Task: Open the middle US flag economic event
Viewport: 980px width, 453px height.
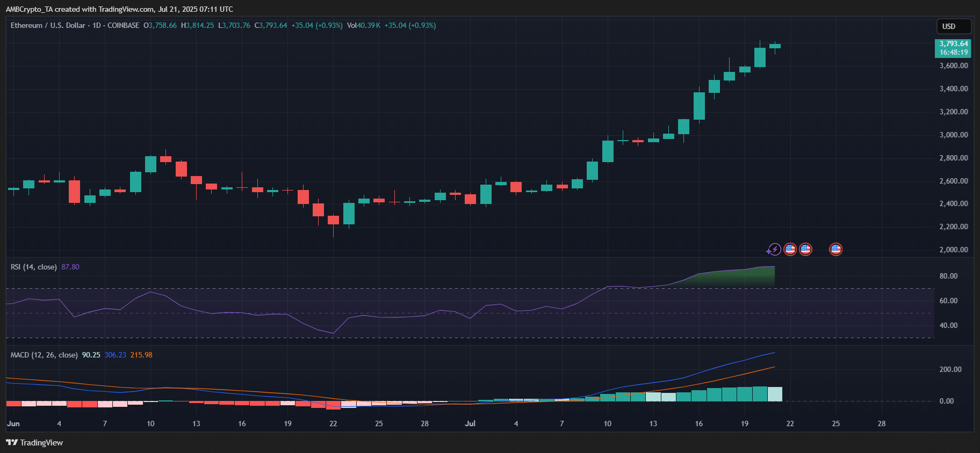Action: click(805, 249)
